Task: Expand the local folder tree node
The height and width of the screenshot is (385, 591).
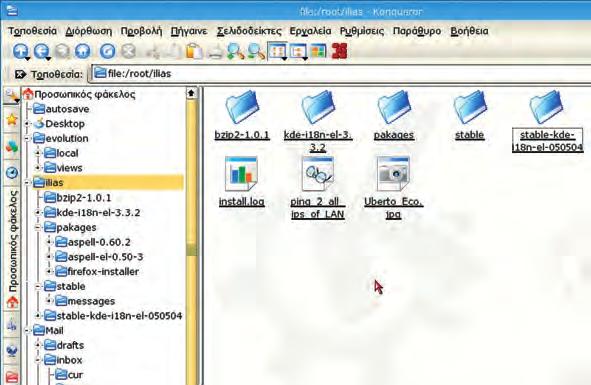Action: tap(38, 153)
